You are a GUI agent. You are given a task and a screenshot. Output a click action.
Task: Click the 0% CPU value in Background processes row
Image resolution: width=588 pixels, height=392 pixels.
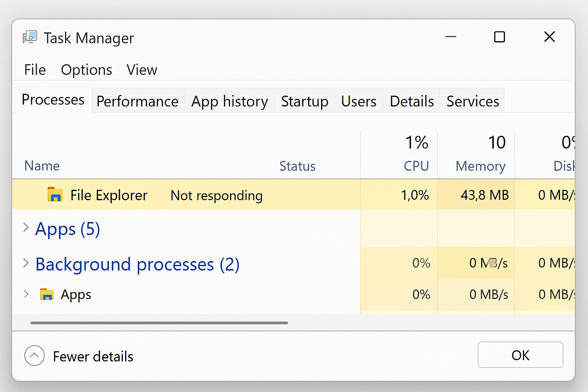(421, 263)
